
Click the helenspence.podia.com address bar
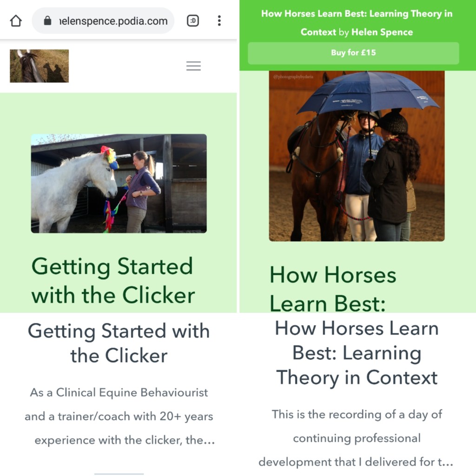103,20
